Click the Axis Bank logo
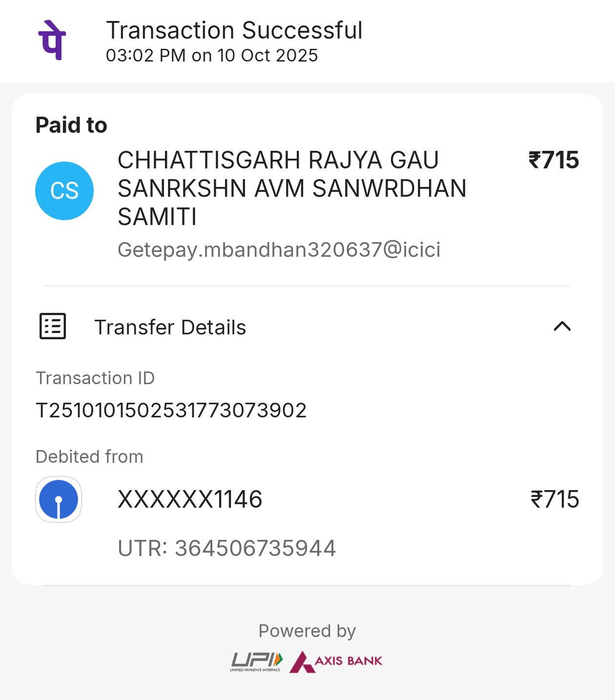The width and height of the screenshot is (615, 700). tap(336, 661)
